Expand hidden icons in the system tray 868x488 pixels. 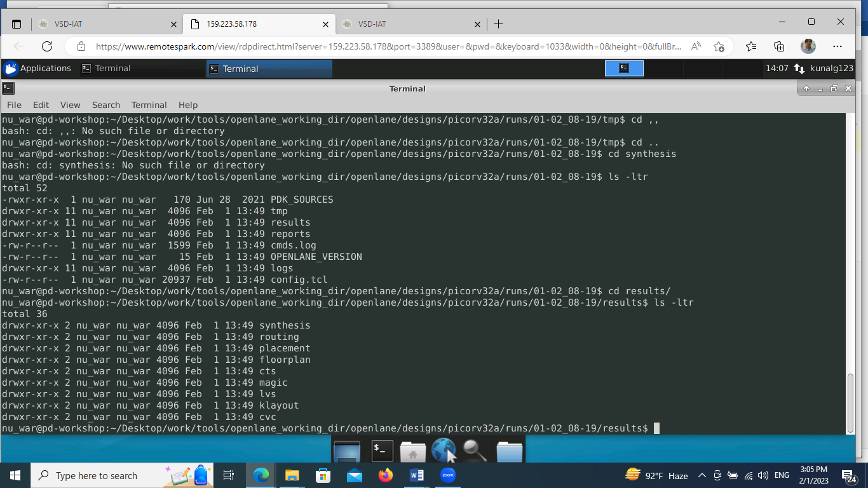pos(702,475)
